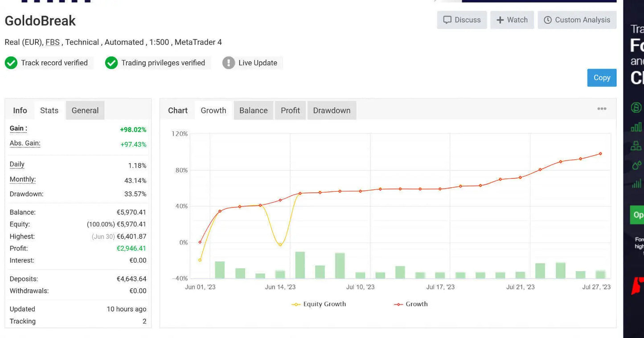Click the 1.18% daily value
The image size is (644, 338).
[x=137, y=166]
